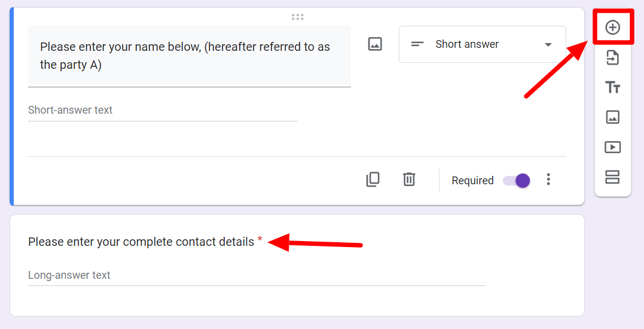The image size is (644, 329).
Task: Click the Import questions icon
Action: tap(612, 57)
